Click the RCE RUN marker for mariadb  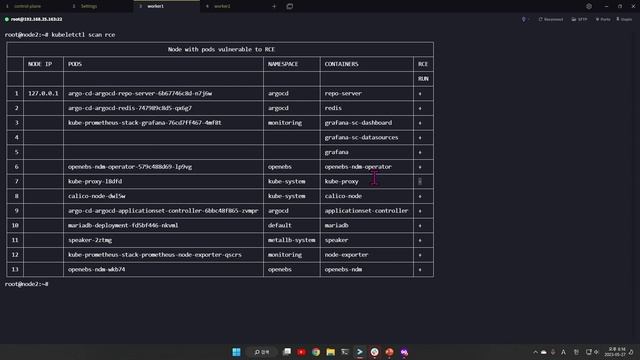tap(420, 226)
